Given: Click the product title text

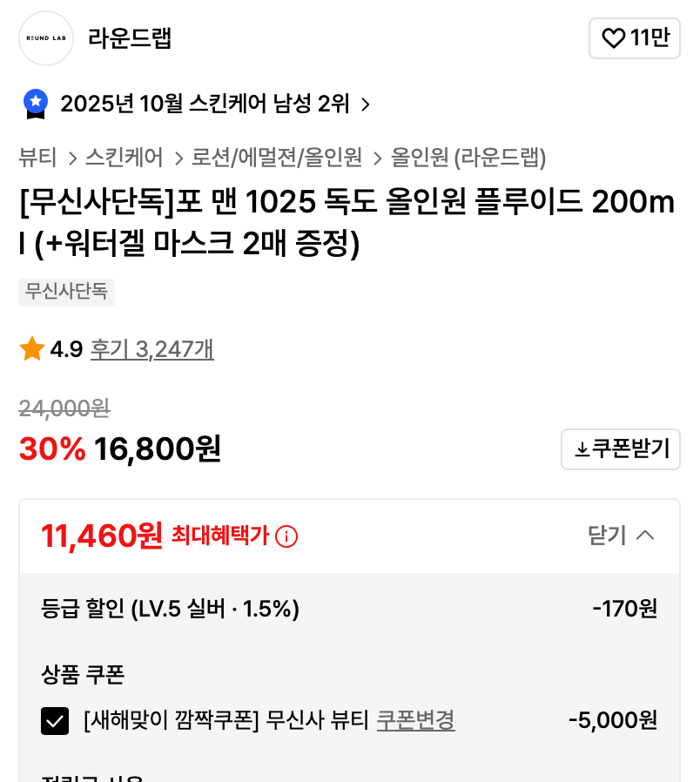Looking at the screenshot, I should [347, 224].
